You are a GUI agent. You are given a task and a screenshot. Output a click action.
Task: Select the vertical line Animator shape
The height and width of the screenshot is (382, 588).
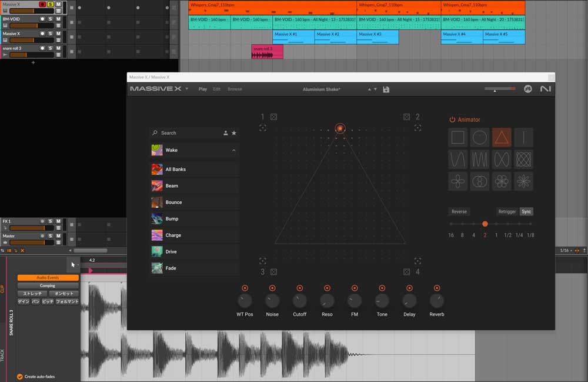click(x=523, y=138)
